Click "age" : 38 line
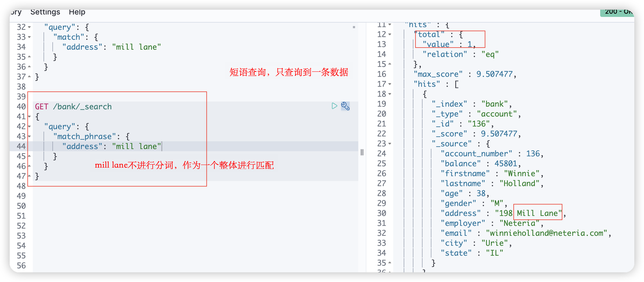 click(465, 193)
